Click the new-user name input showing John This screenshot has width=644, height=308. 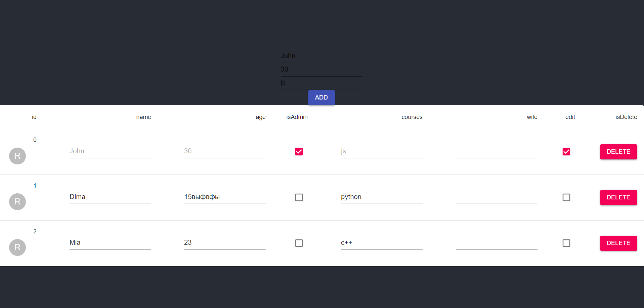click(321, 56)
